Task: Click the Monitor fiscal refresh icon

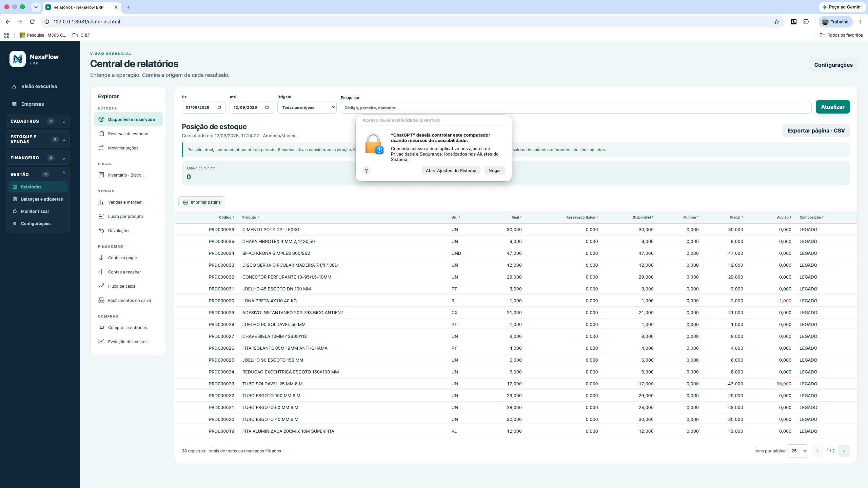Action: tap(15, 211)
